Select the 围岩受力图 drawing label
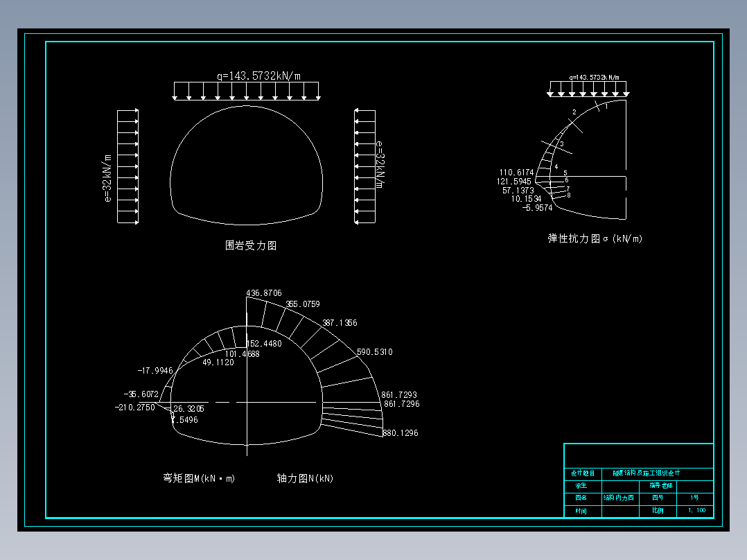 tap(253, 245)
